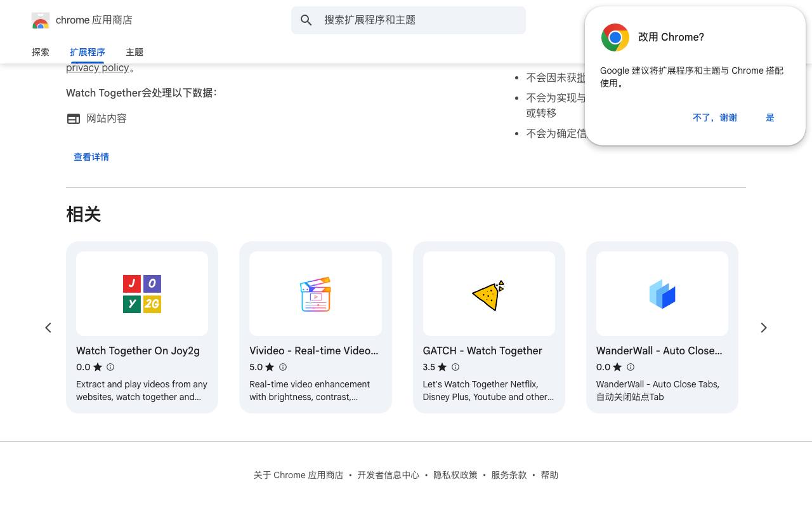Viewport: 812px width, 508px height.
Task: Click the chrome 应用商店 header title
Action: [x=94, y=20]
